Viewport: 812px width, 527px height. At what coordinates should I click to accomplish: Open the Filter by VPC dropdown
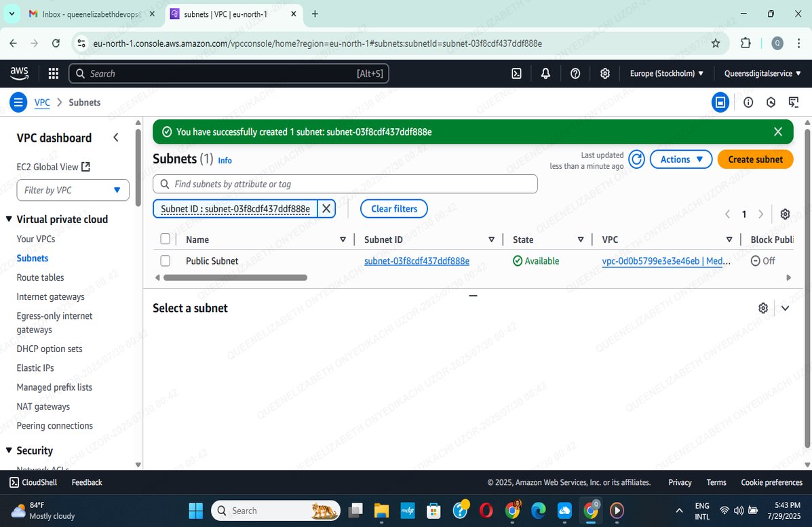coord(73,190)
